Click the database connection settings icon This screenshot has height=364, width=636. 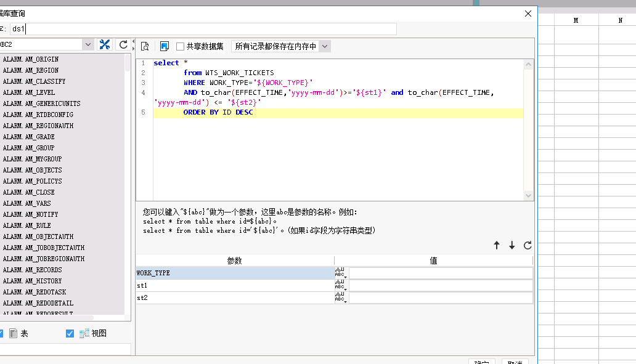point(105,44)
